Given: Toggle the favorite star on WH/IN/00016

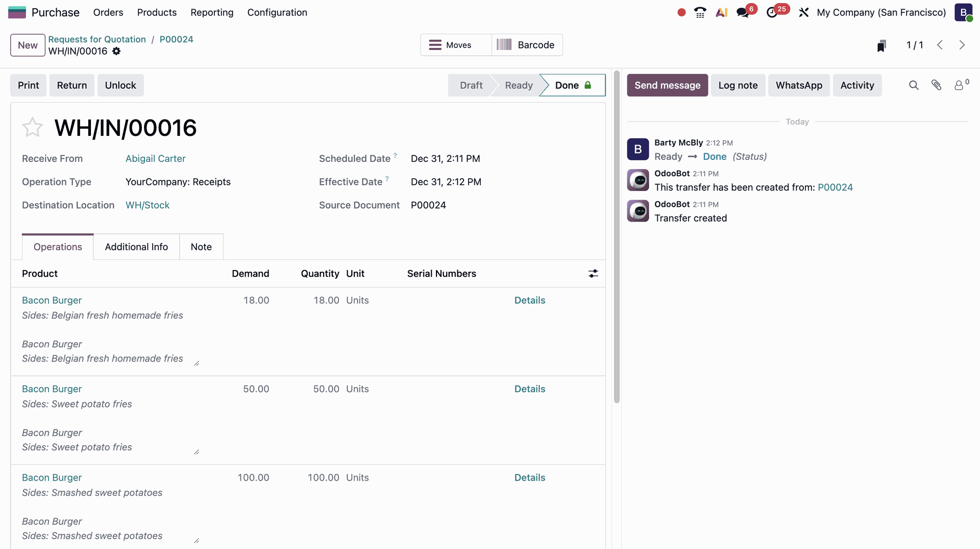Looking at the screenshot, I should pyautogui.click(x=32, y=127).
